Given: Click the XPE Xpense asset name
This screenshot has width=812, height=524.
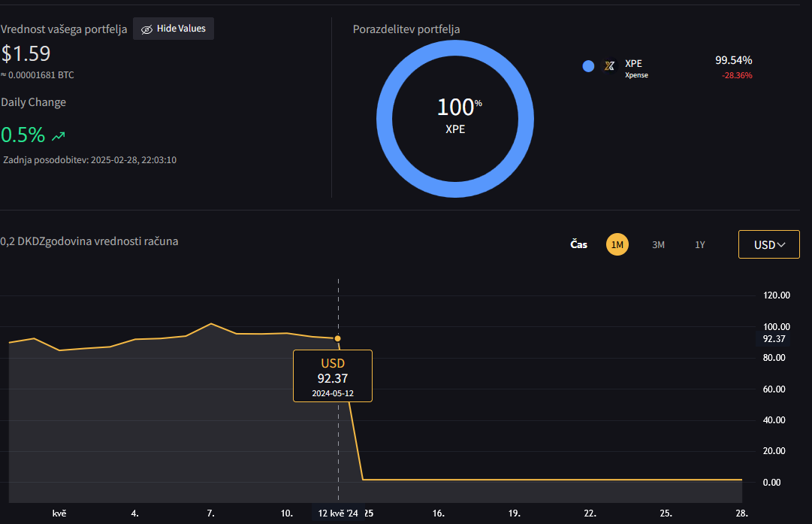Looking at the screenshot, I should (636, 68).
